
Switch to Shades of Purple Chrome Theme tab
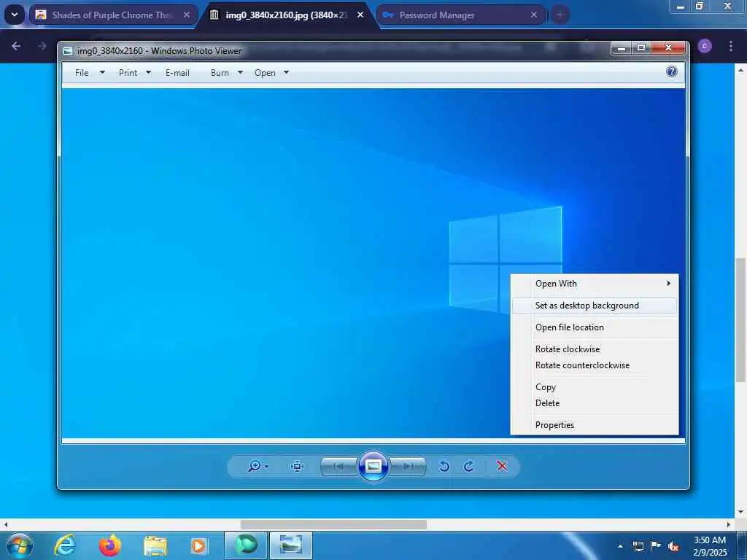(x=113, y=15)
